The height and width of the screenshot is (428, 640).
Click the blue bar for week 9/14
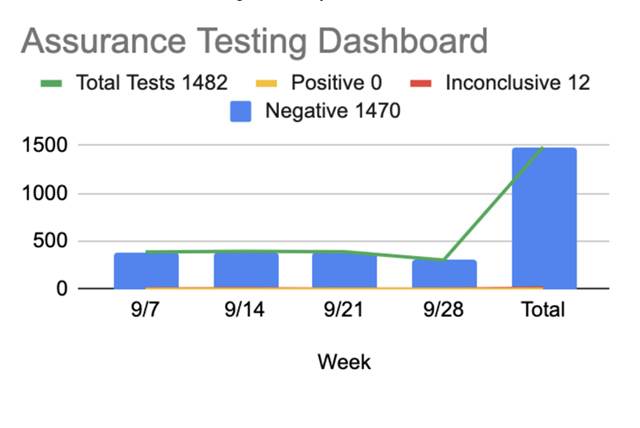pos(245,271)
